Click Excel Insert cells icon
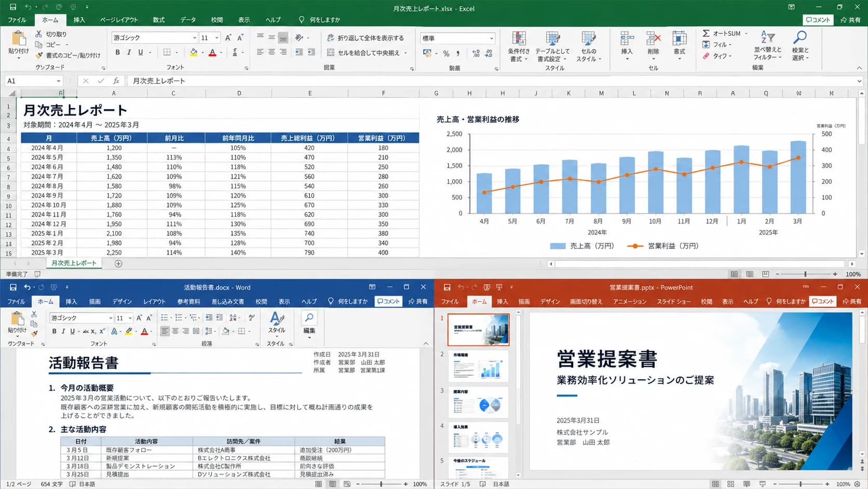This screenshot has width=868, height=489. (x=627, y=39)
